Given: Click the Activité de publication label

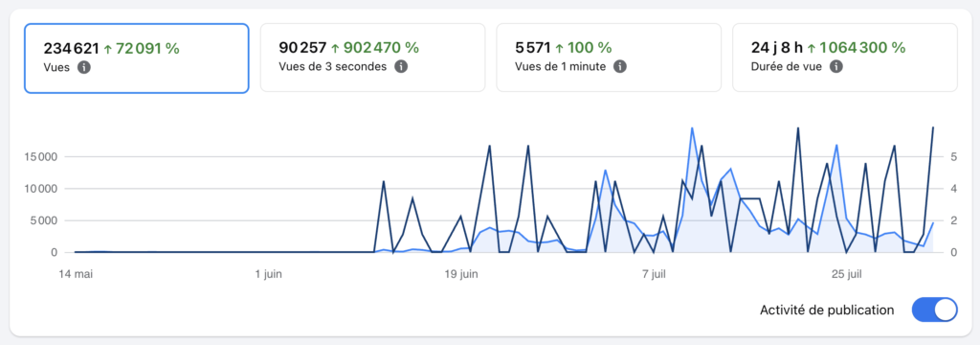Looking at the screenshot, I should click(x=827, y=310).
